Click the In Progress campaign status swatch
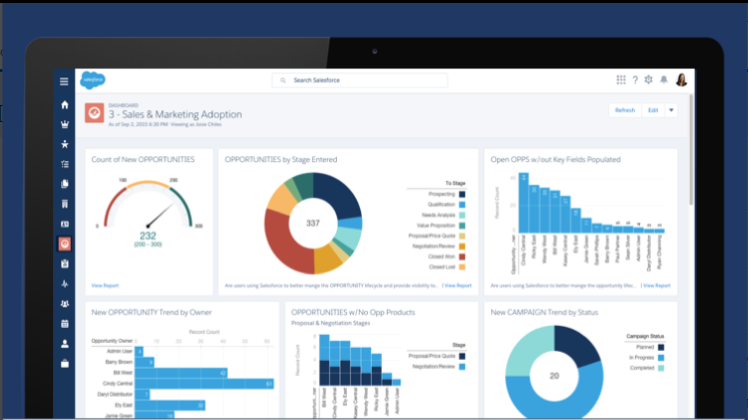This screenshot has height=420, width=748. 661,357
